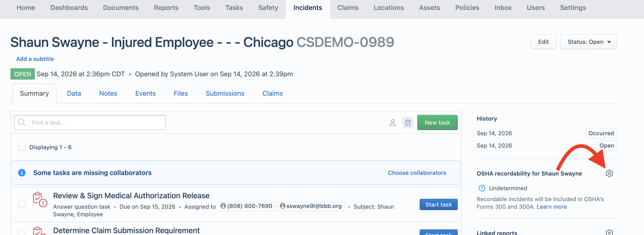
Task: Open the (808) 900-7690 assignee chip
Action: pos(246,206)
